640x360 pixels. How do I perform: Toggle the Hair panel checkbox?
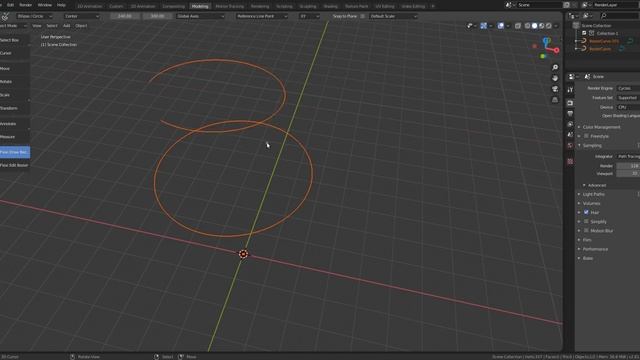point(586,212)
